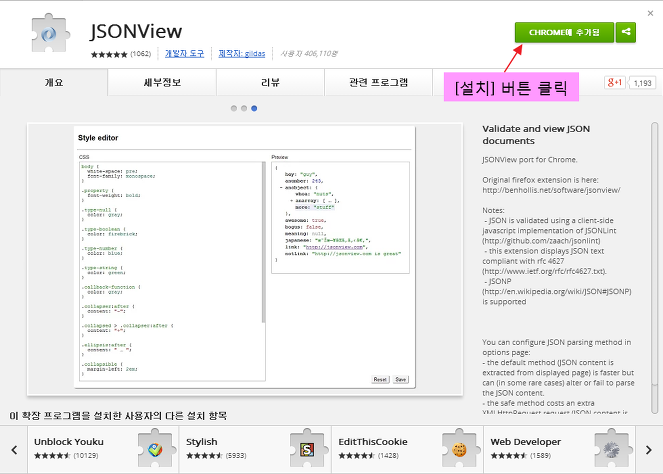The width and height of the screenshot is (663, 474).
Task: Open the Stylish extension card
Action: [255, 449]
